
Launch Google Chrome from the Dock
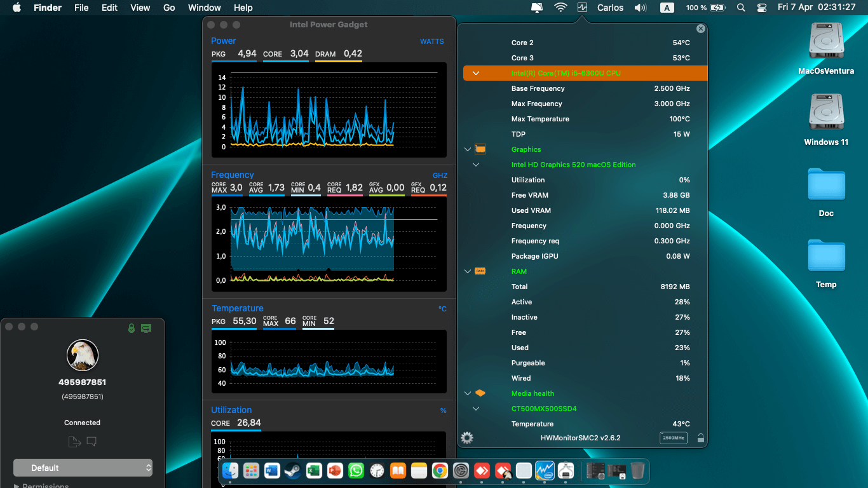tap(440, 470)
